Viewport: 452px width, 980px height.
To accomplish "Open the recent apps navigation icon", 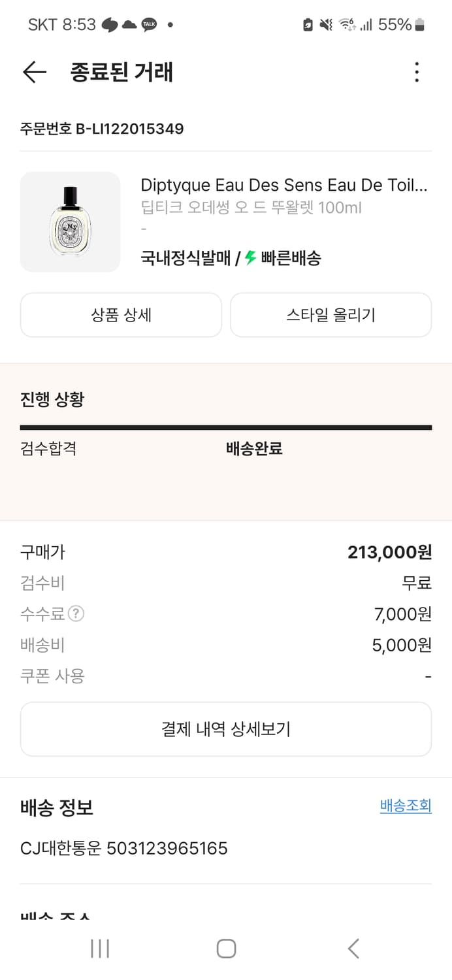I will click(x=99, y=948).
